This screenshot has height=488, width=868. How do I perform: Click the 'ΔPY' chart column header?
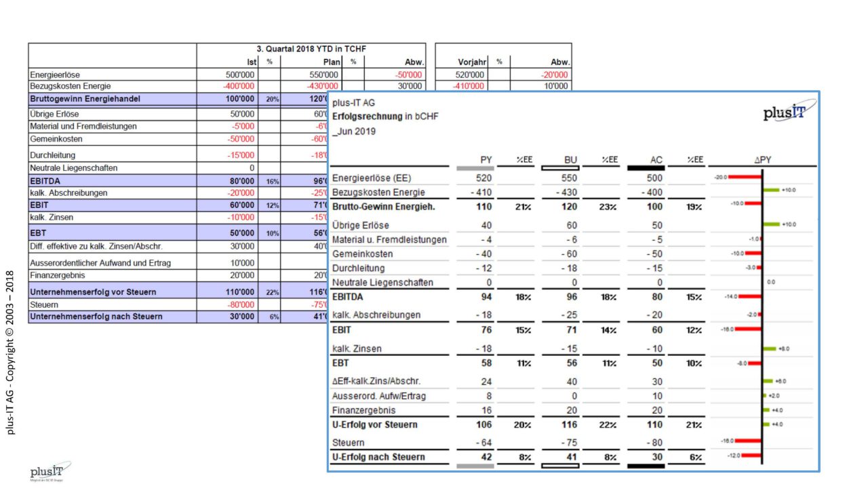tap(762, 160)
